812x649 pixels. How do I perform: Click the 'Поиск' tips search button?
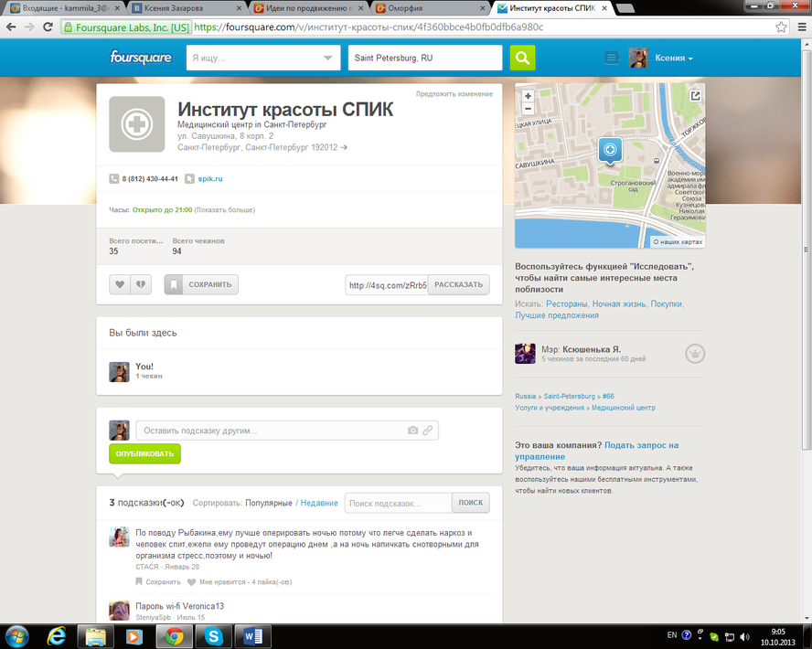coord(471,503)
